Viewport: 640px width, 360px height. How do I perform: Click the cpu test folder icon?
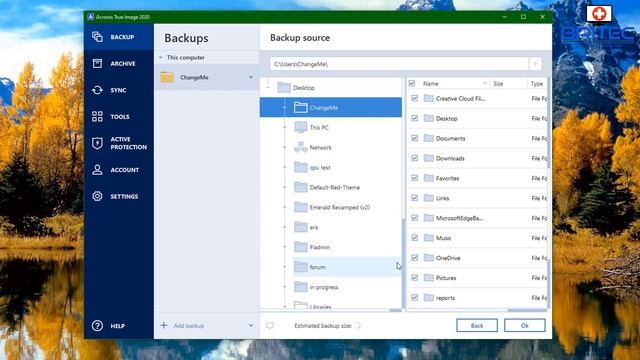301,167
